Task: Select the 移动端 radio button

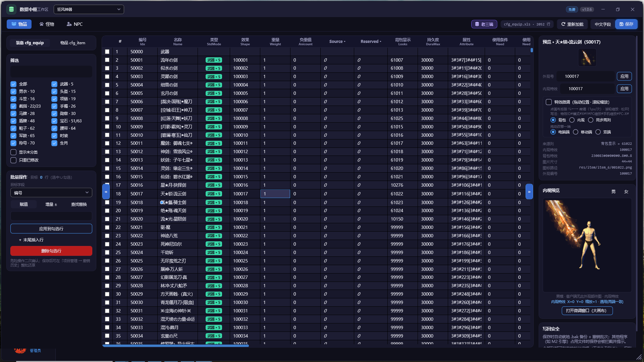Action: tap(576, 132)
